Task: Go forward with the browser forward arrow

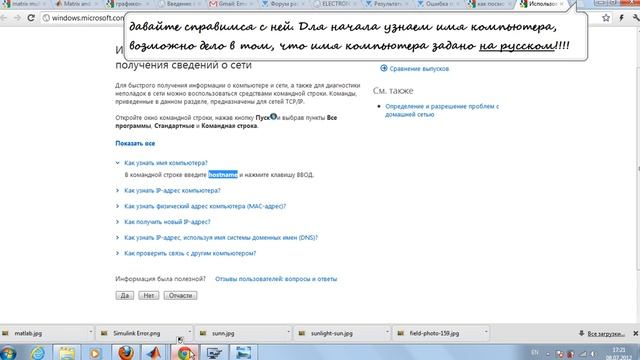Action: 17,18
